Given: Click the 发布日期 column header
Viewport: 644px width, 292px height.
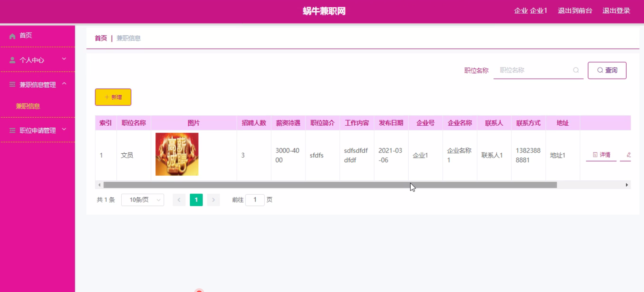Looking at the screenshot, I should click(391, 123).
